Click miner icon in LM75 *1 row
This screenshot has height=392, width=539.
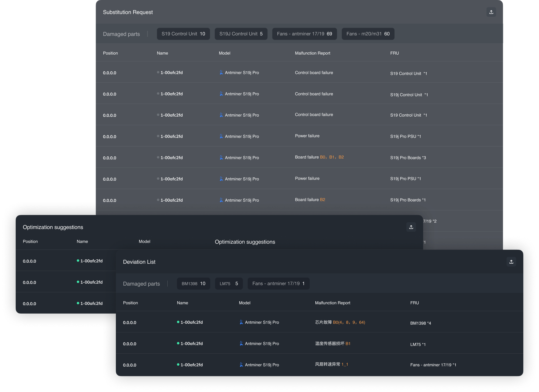[x=241, y=343]
